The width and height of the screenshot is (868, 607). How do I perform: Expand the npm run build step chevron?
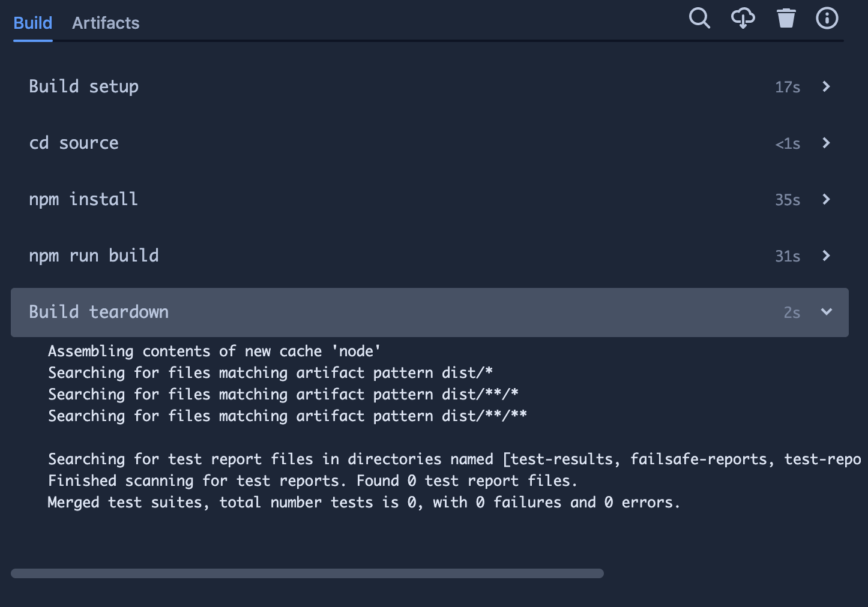pos(826,256)
